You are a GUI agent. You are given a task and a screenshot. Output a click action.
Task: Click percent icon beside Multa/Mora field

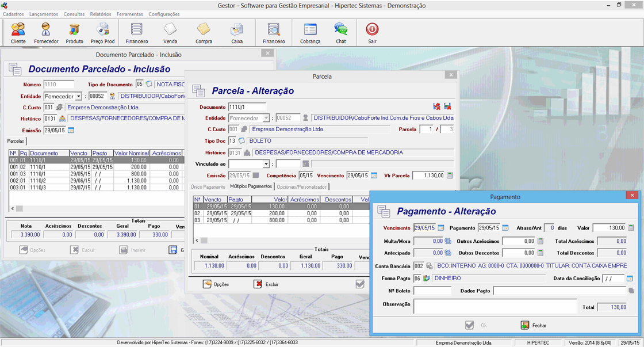pos(448,241)
